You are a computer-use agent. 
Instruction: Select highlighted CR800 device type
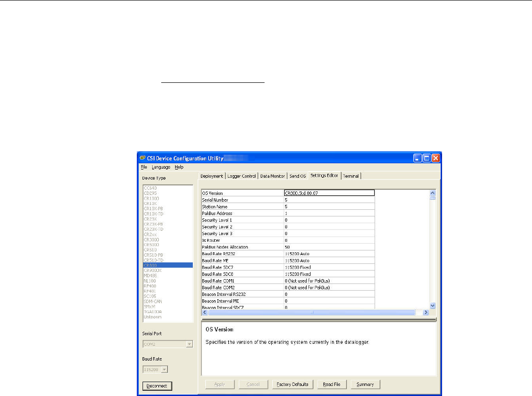pyautogui.click(x=168, y=265)
